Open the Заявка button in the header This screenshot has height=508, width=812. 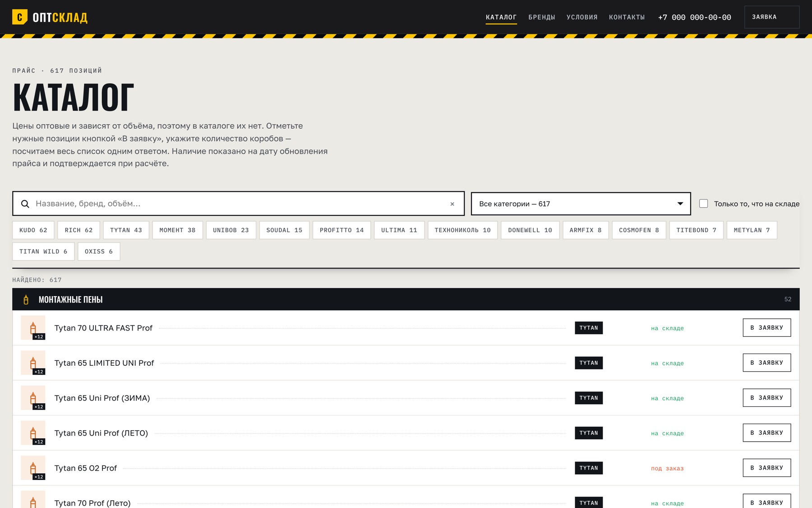772,17
